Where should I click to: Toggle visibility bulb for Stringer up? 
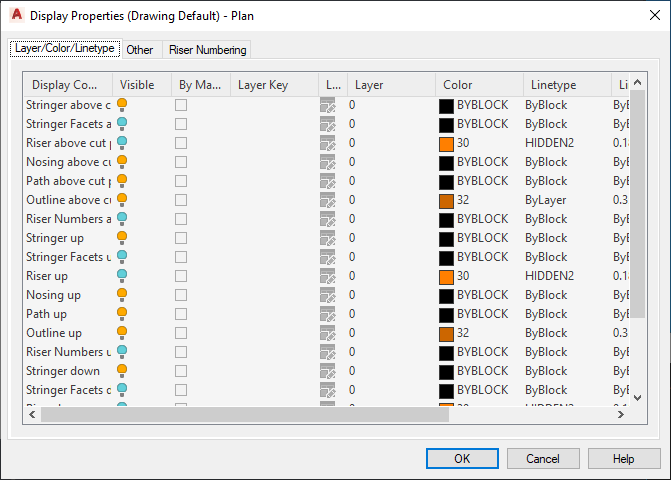click(x=122, y=238)
